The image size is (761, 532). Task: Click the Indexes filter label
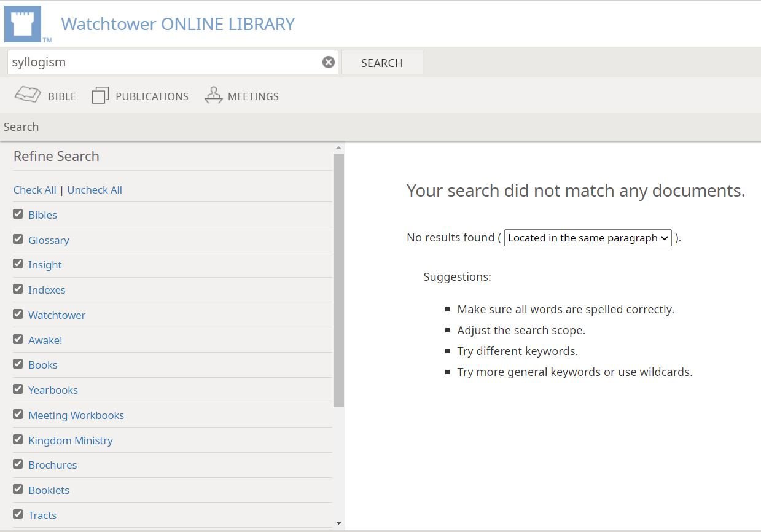point(47,290)
